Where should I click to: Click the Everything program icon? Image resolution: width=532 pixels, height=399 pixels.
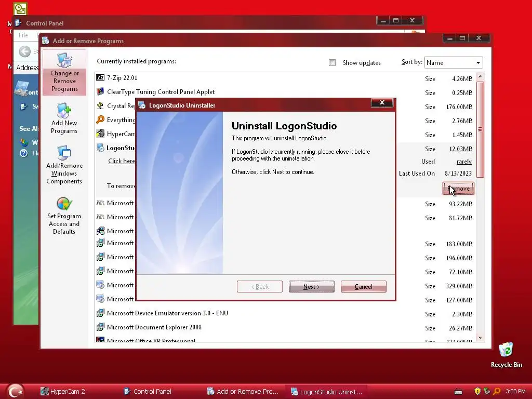(x=100, y=119)
